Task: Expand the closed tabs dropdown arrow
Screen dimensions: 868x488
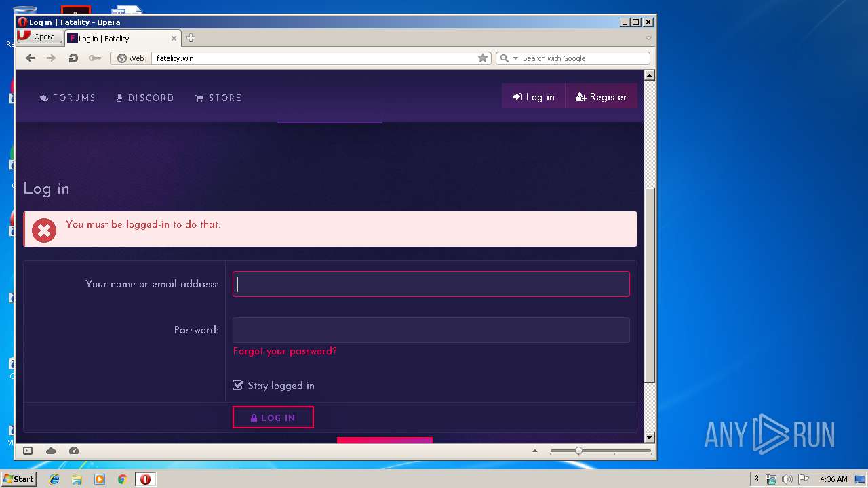Action: click(648, 38)
